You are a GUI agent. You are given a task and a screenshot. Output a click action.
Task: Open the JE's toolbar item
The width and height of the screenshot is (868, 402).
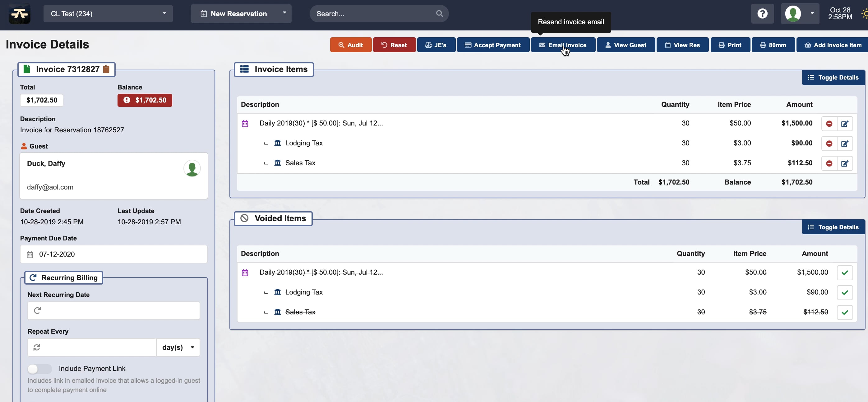click(436, 45)
